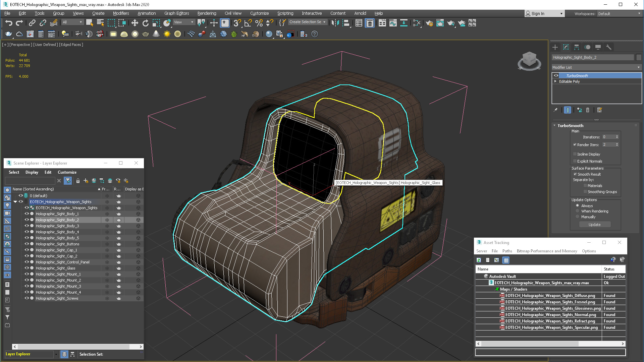Viewport: 644px width, 362px height.
Task: Toggle Explicit Normals checkbox
Action: pyautogui.click(x=575, y=161)
